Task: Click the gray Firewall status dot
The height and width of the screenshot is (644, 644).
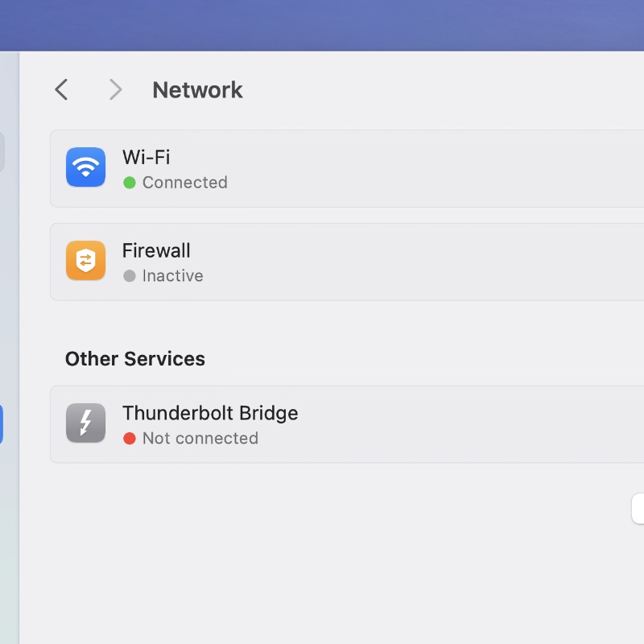Action: point(129,276)
